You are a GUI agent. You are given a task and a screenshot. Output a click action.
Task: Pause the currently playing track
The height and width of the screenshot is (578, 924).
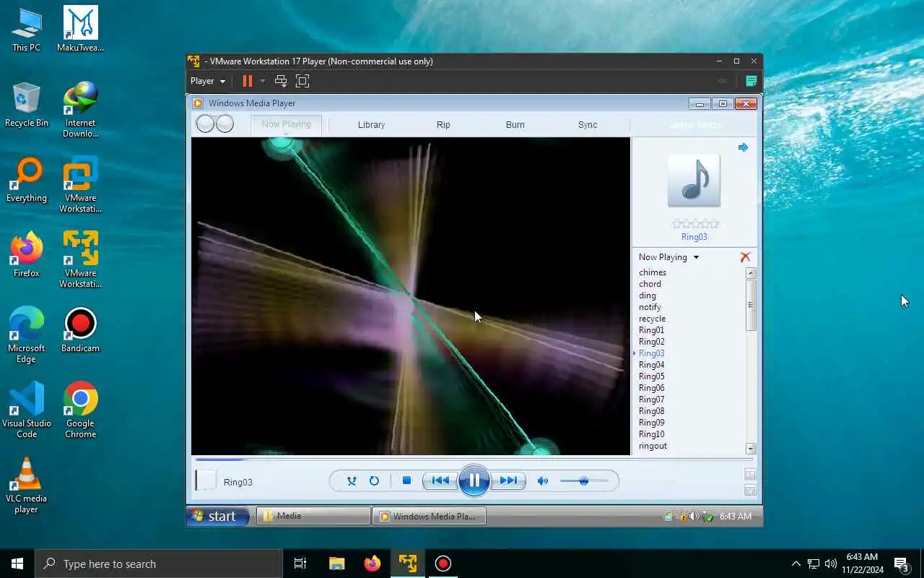[x=474, y=480]
